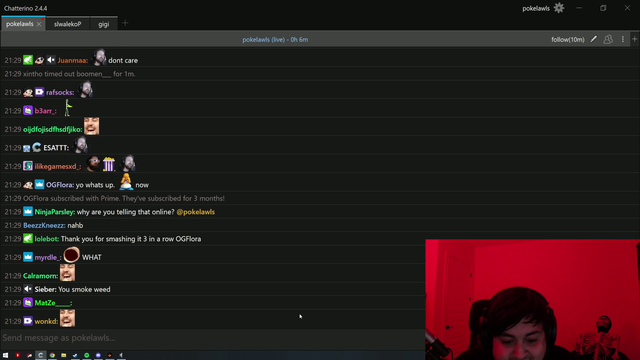This screenshot has width=640, height=360.
Task: Click the emote in Juanmaa's message
Action: pos(99,58)
